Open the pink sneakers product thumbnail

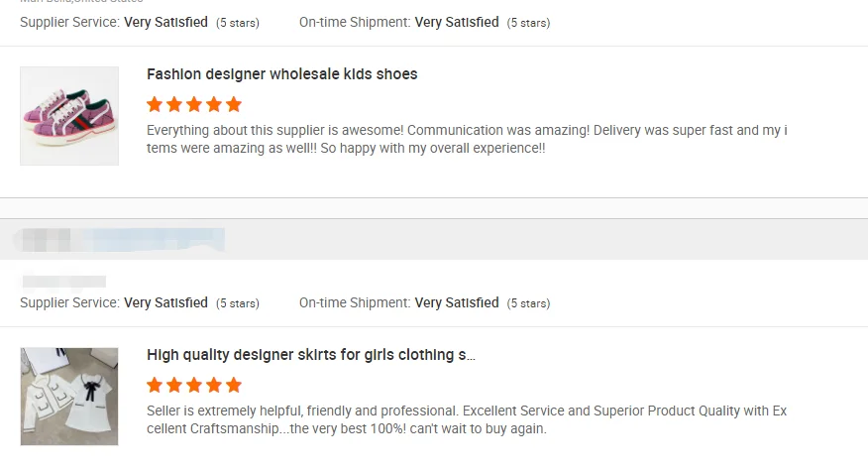tap(69, 116)
